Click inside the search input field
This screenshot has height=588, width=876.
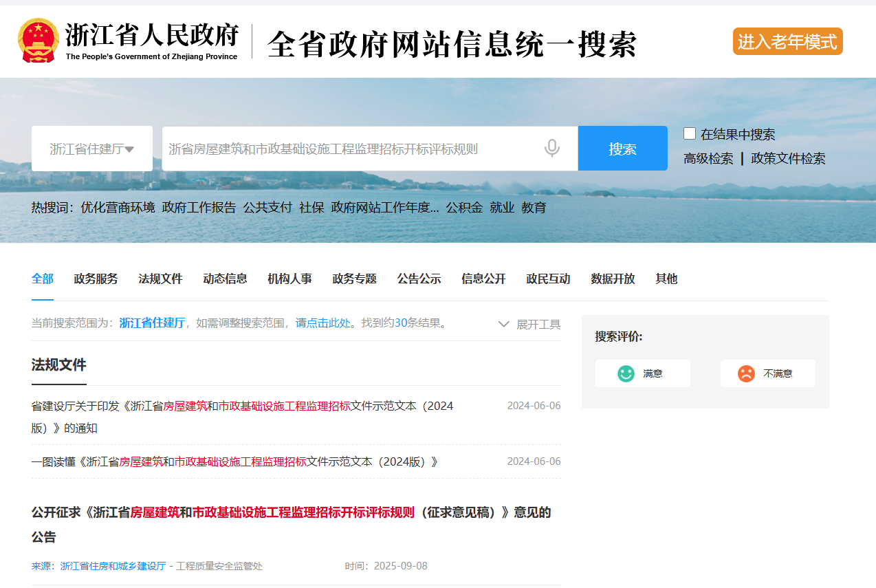click(x=344, y=147)
